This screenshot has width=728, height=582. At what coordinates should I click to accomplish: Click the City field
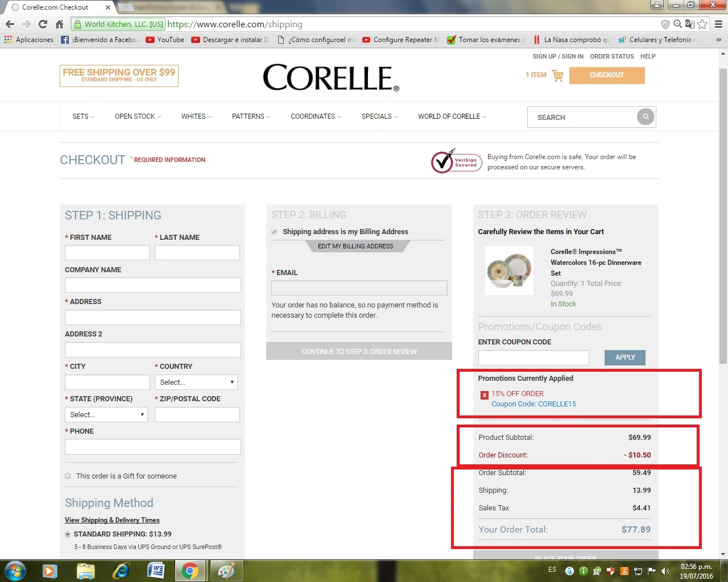click(107, 382)
